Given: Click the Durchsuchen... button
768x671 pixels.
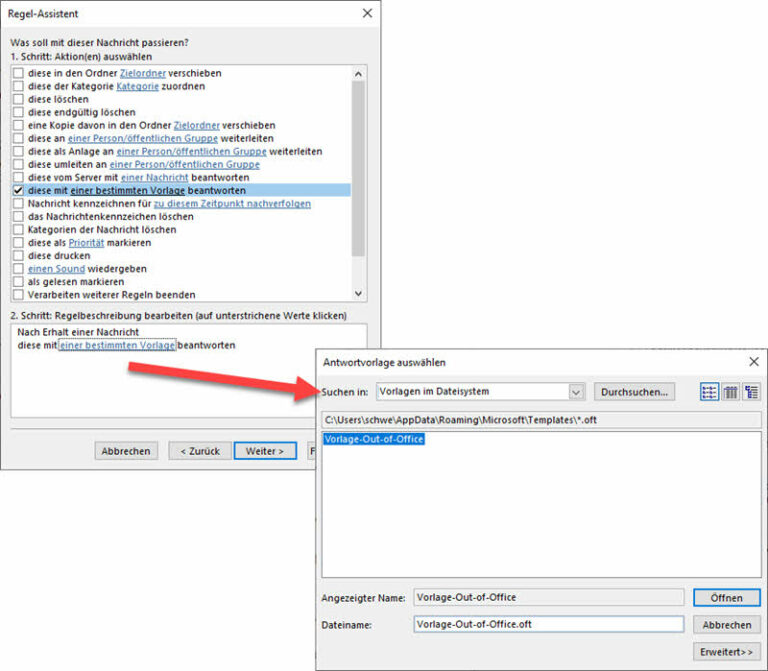Looking at the screenshot, I should (x=635, y=392).
